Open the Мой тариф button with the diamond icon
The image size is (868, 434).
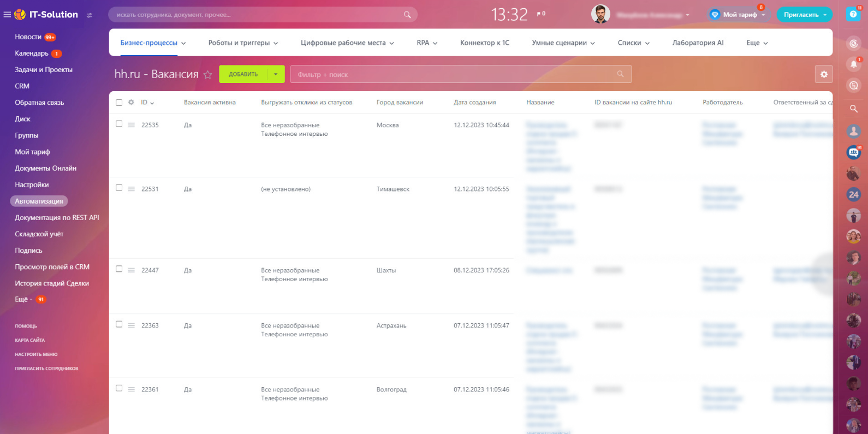click(739, 15)
